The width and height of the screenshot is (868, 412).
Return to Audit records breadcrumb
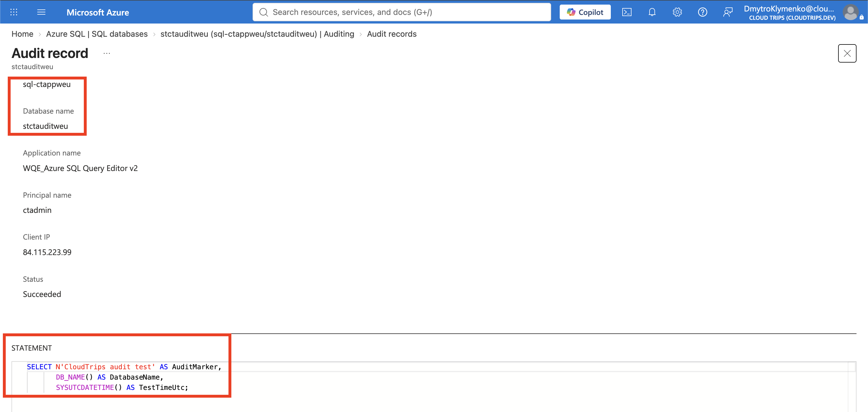pos(392,34)
